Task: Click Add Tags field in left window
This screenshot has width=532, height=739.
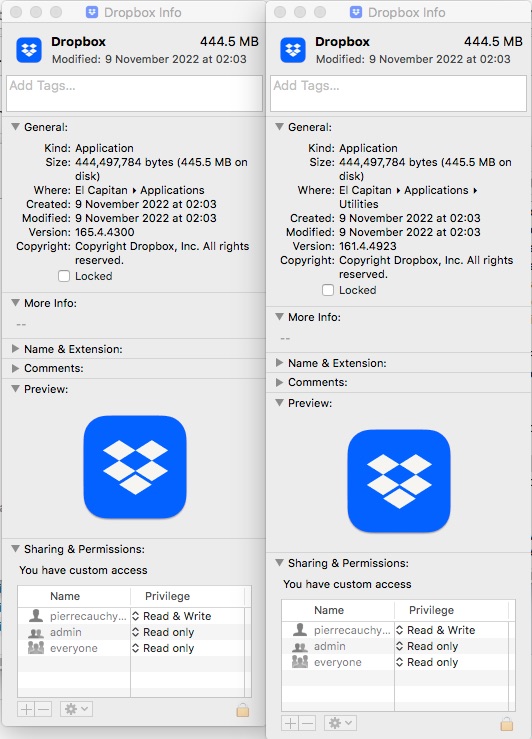Action: (x=134, y=93)
